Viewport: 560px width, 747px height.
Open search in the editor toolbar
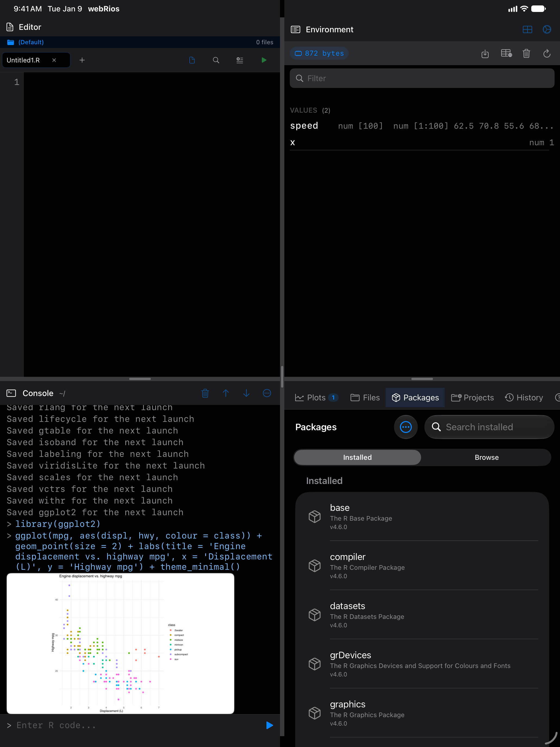coord(216,60)
